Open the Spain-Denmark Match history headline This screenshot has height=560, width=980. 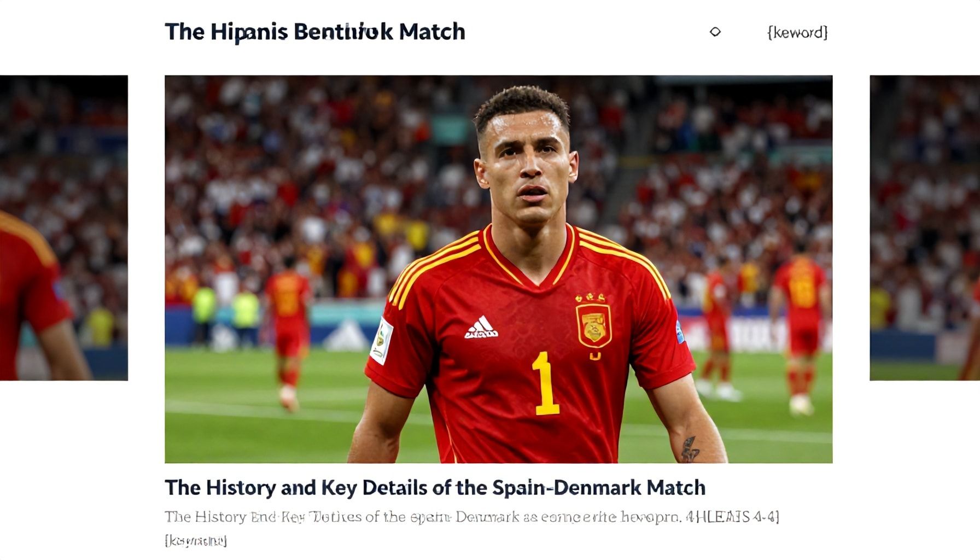click(435, 487)
